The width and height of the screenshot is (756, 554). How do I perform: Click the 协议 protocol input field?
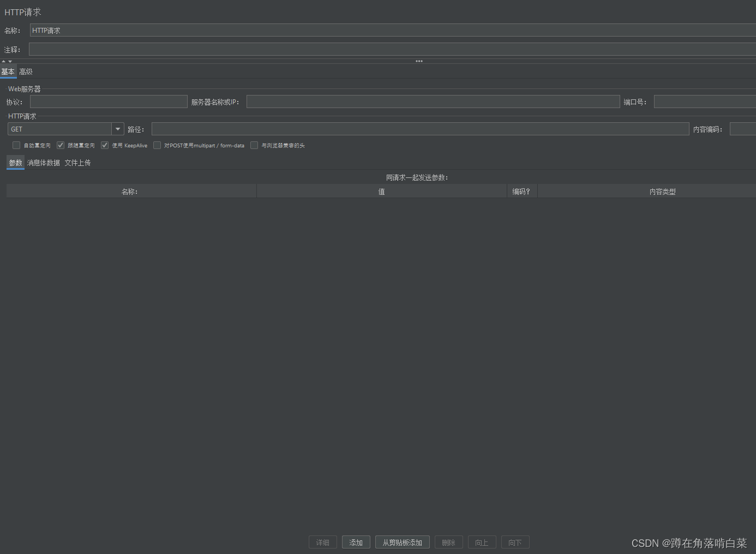(109, 102)
